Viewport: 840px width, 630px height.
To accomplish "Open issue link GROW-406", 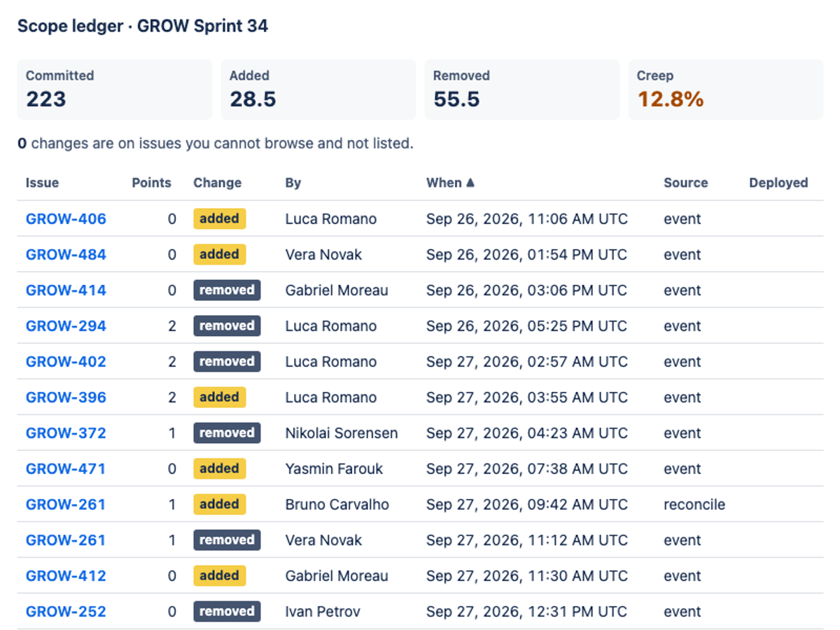I will (x=66, y=219).
